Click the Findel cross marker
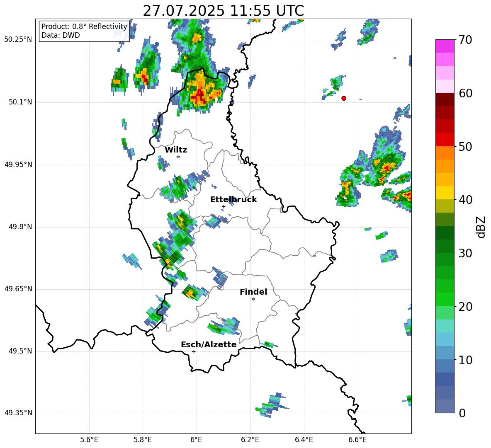 [x=253, y=299]
